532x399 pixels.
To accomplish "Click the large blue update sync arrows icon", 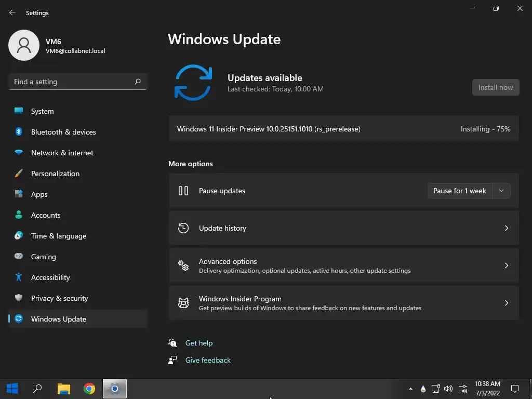I will click(193, 83).
